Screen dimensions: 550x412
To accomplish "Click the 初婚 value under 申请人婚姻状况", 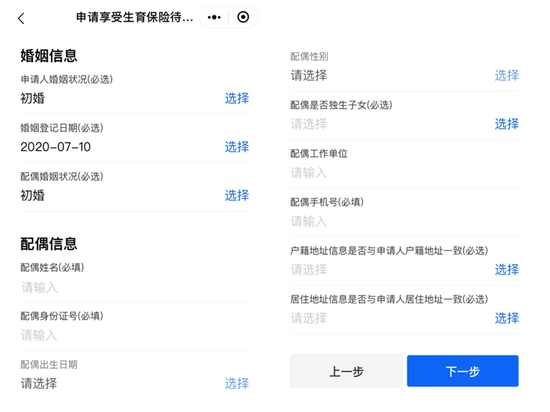I will pyautogui.click(x=33, y=98).
